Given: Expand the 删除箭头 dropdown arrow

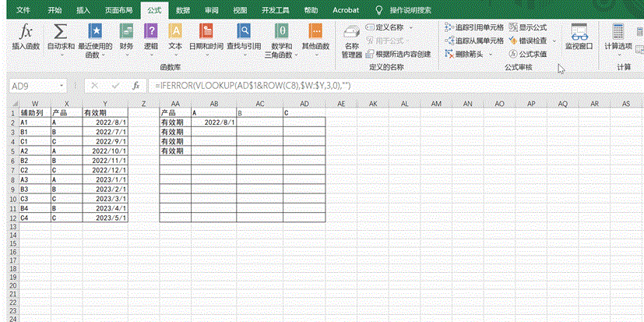Looking at the screenshot, I should point(492,54).
